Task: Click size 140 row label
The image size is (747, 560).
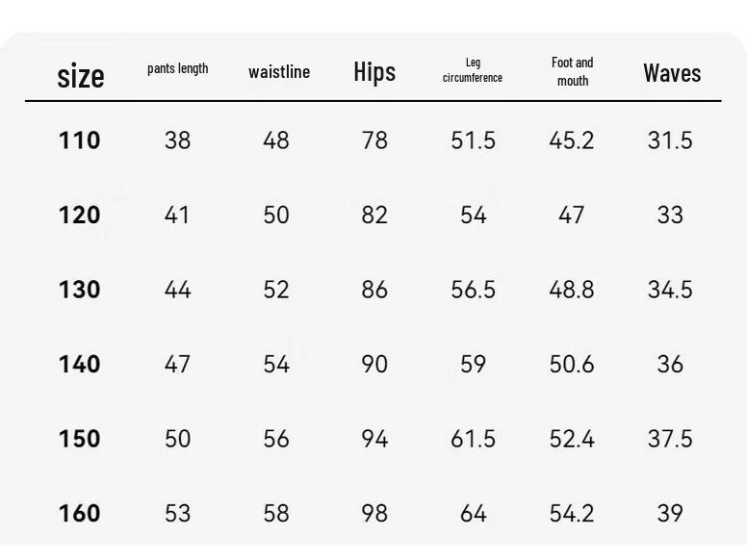Action: click(x=79, y=365)
